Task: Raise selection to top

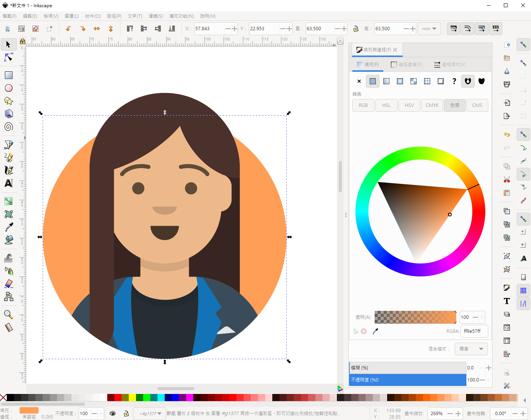Action: coord(130,29)
